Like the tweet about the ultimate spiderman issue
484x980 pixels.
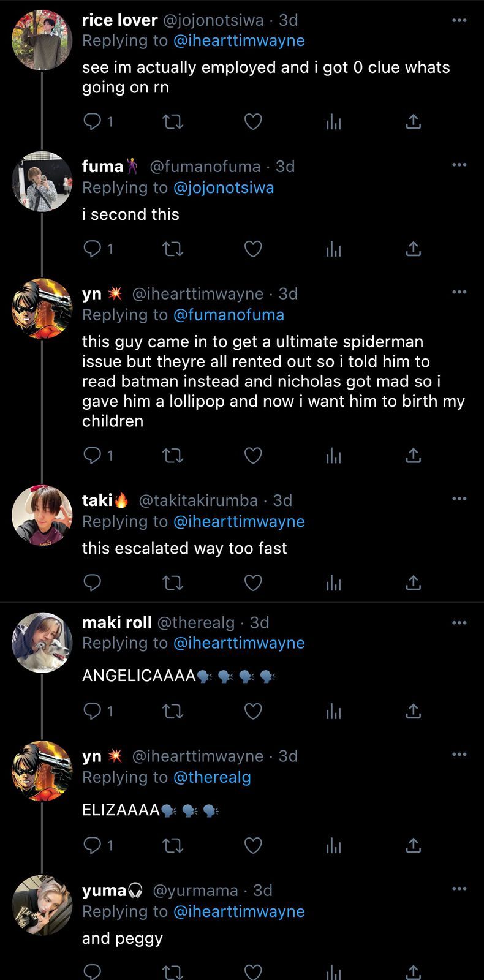point(253,455)
